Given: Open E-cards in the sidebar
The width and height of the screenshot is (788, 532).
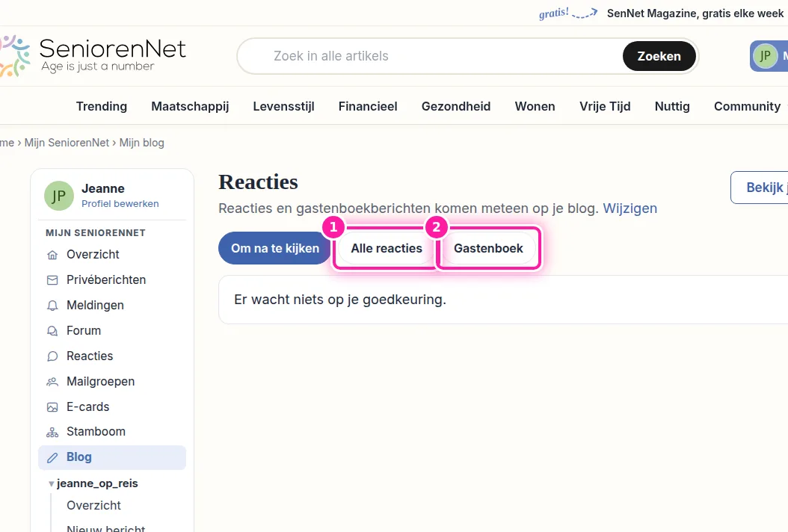Looking at the screenshot, I should [112, 407].
